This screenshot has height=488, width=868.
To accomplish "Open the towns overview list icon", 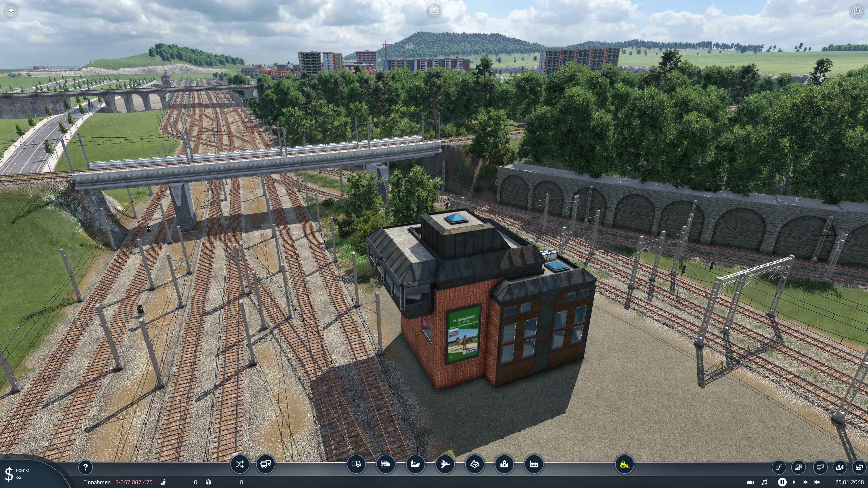I will click(x=840, y=467).
